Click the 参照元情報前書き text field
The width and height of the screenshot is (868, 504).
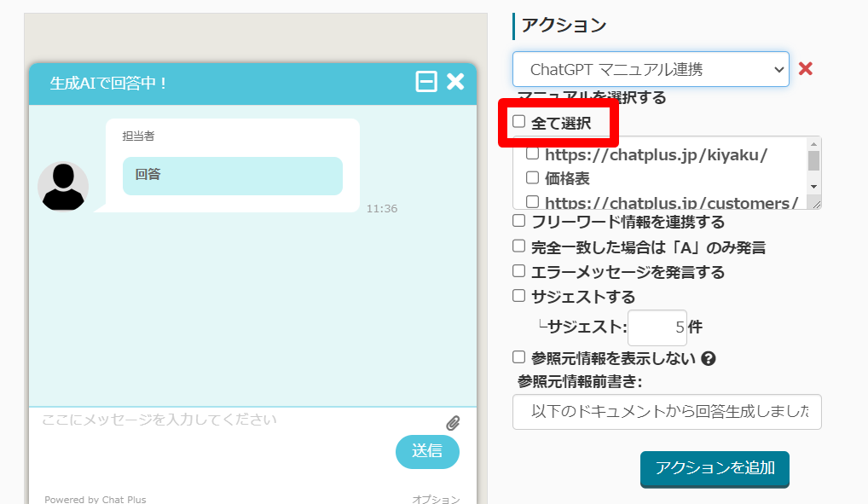tap(667, 412)
